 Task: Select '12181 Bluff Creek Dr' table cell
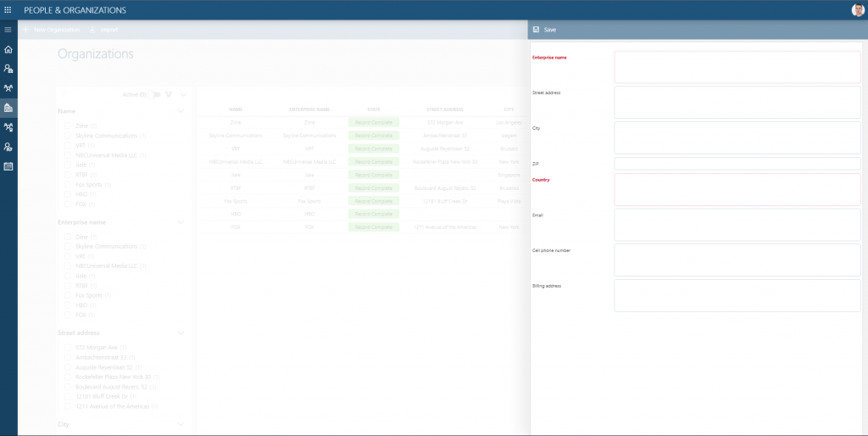pos(445,201)
